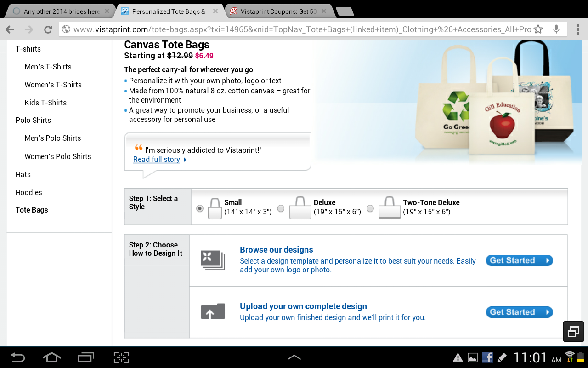Tap the Facebook notification icon
The image size is (588, 368).
point(487,357)
